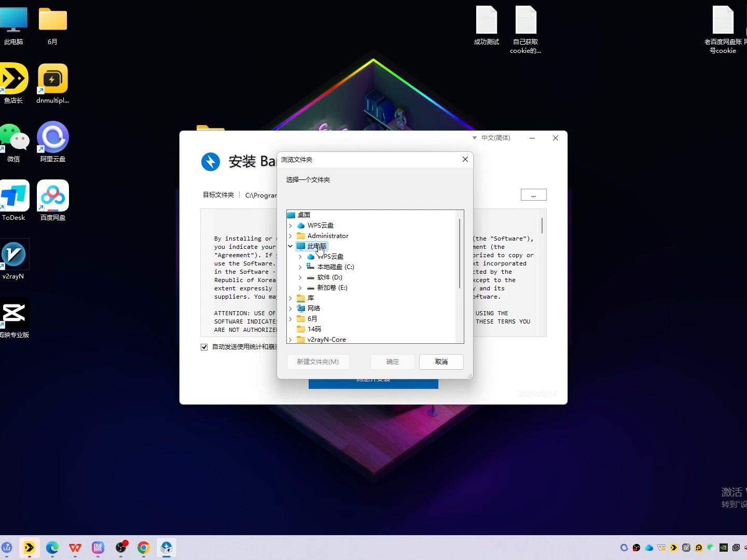Viewport: 747px width, 560px height.
Task: Close the 浏览文件夹 dialog
Action: [465, 159]
